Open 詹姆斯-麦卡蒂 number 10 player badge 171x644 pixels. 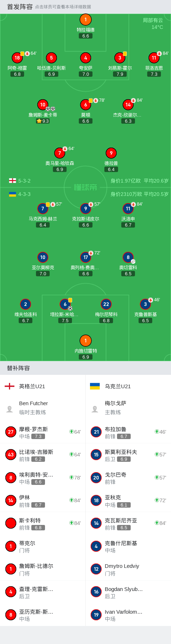pos(43,105)
